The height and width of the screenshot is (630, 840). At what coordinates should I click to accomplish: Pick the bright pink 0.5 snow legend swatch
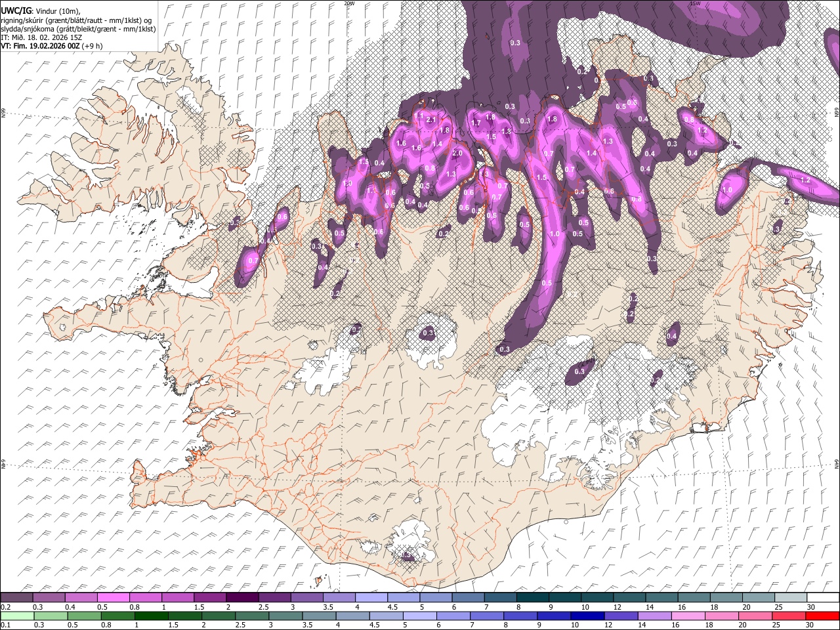pyautogui.click(x=113, y=597)
